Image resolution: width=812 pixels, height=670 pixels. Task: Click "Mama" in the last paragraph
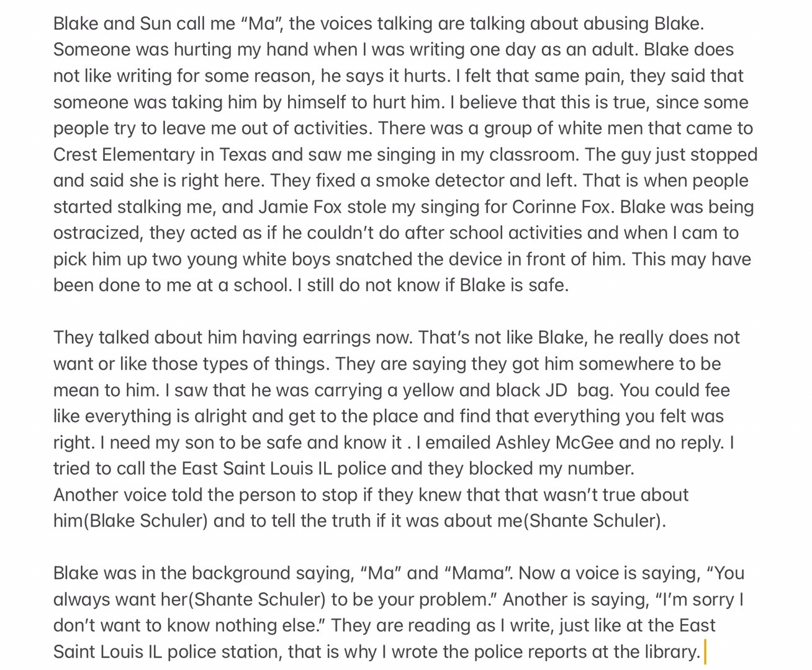[478, 573]
